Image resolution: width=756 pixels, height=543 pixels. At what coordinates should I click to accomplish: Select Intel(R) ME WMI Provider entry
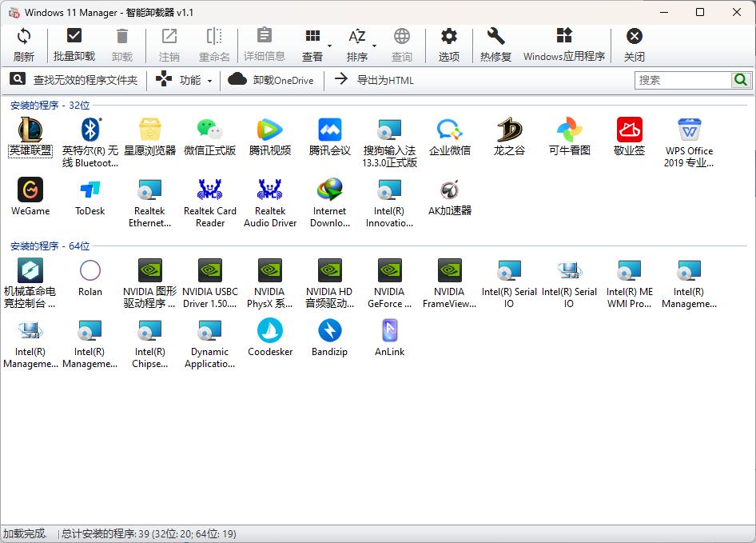(629, 283)
